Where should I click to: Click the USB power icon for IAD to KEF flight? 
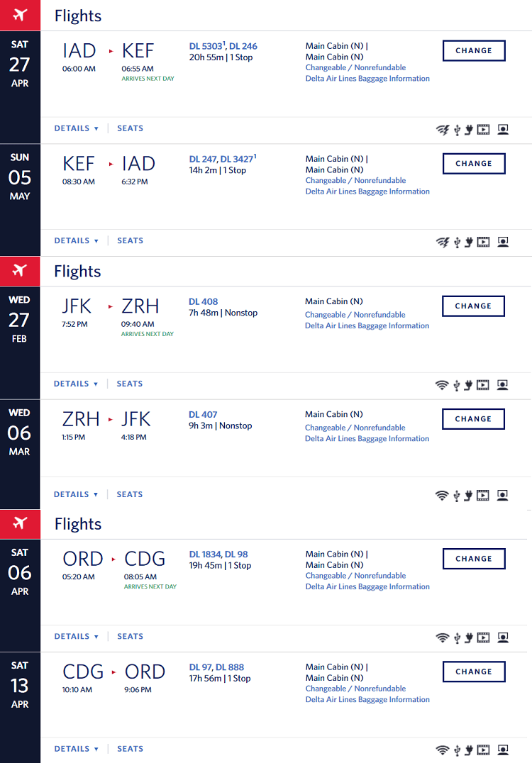click(457, 130)
